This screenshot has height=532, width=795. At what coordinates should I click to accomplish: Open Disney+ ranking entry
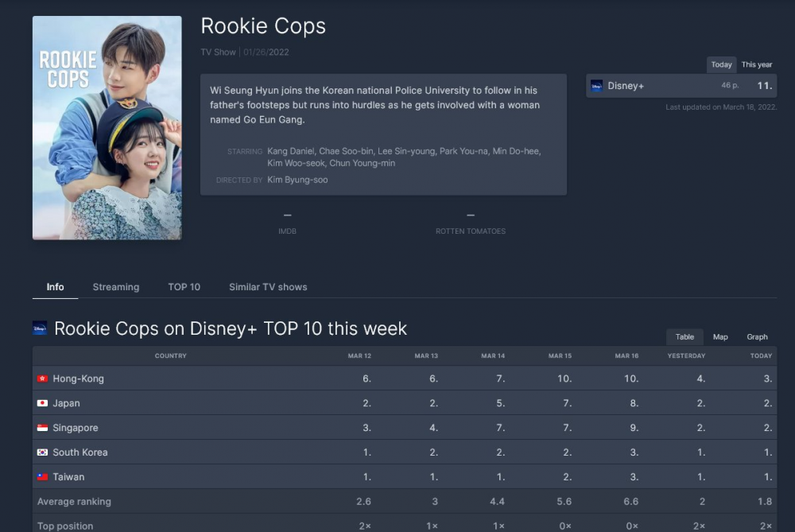click(x=681, y=86)
